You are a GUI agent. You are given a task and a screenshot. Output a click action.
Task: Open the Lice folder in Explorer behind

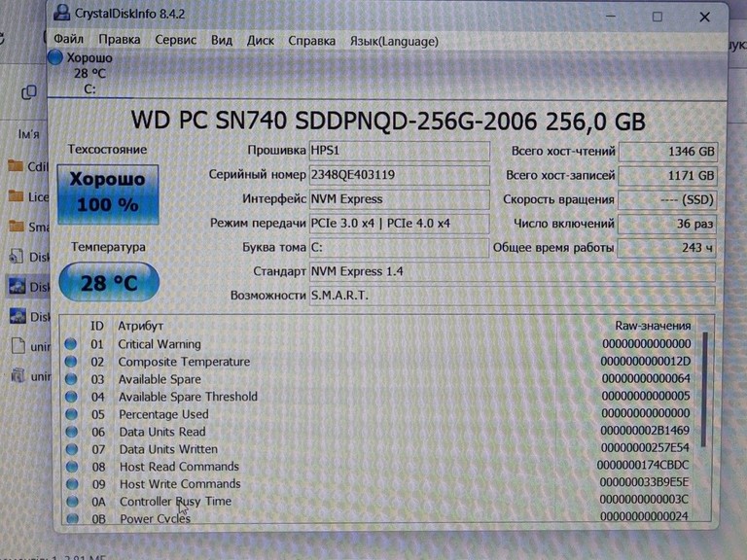tap(28, 196)
